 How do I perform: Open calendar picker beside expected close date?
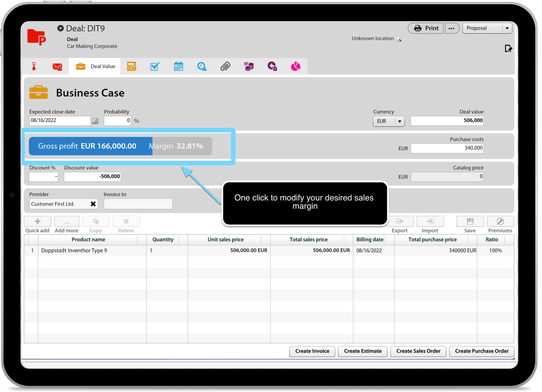coord(95,121)
